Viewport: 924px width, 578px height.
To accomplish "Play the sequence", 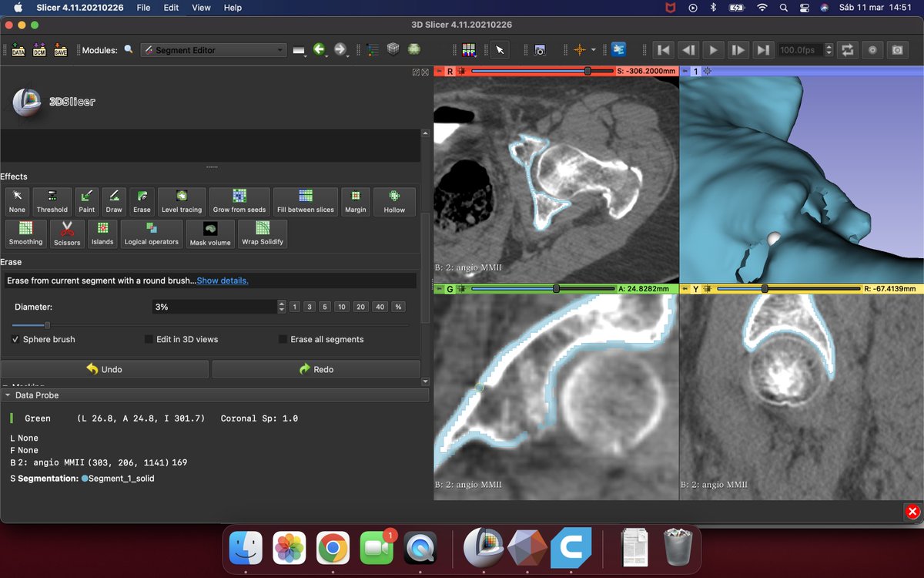I will (x=713, y=50).
